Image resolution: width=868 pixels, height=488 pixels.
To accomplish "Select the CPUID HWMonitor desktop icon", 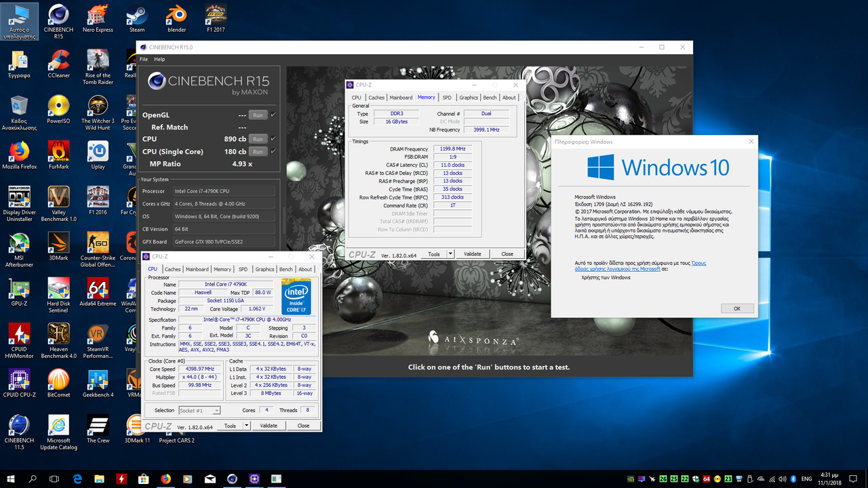I will tap(20, 340).
